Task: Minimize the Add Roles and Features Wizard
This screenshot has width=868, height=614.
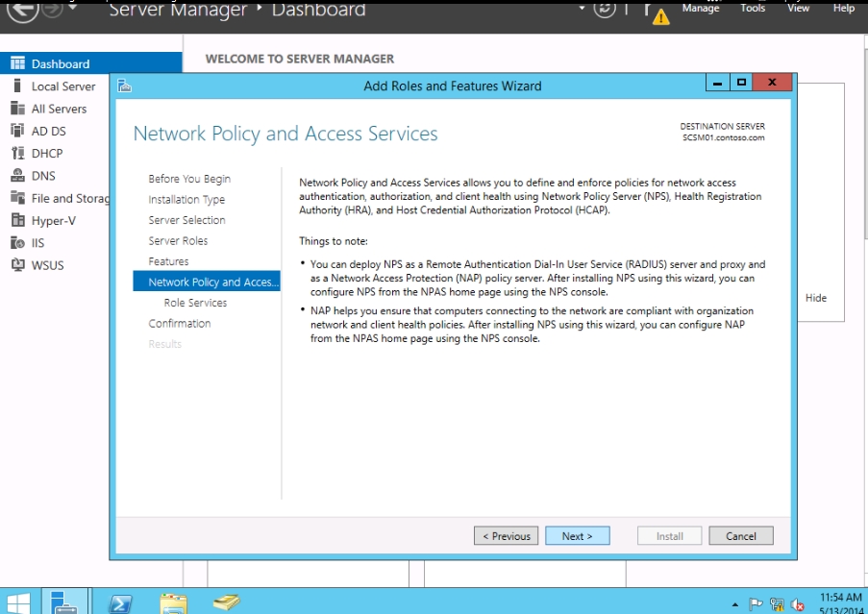Action: (x=717, y=83)
